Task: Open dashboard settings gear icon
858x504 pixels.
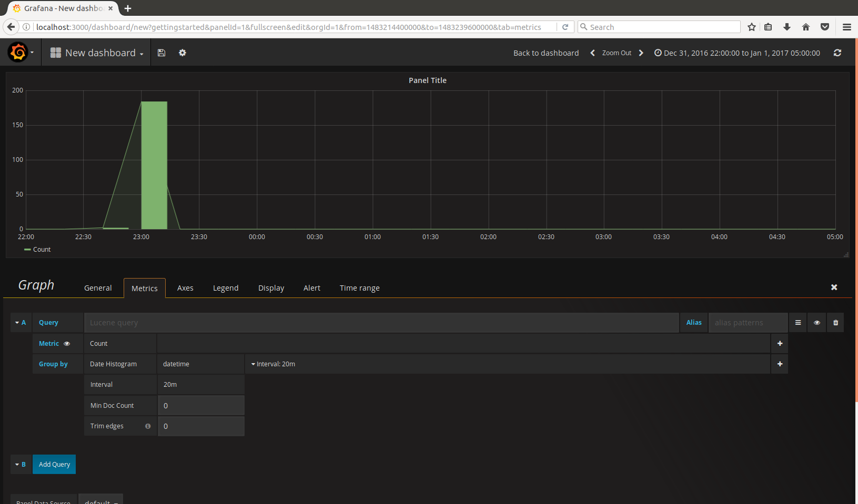Action: click(183, 53)
